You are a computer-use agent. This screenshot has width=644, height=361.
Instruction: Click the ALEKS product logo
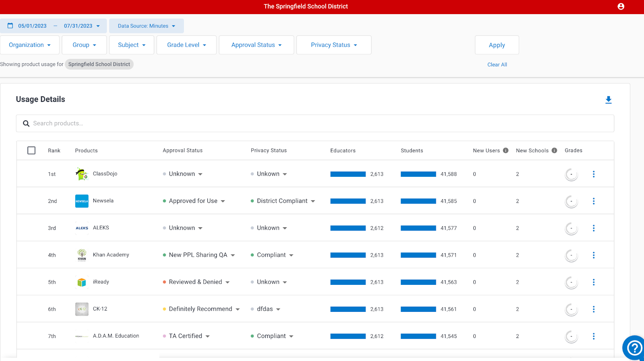pyautogui.click(x=82, y=228)
